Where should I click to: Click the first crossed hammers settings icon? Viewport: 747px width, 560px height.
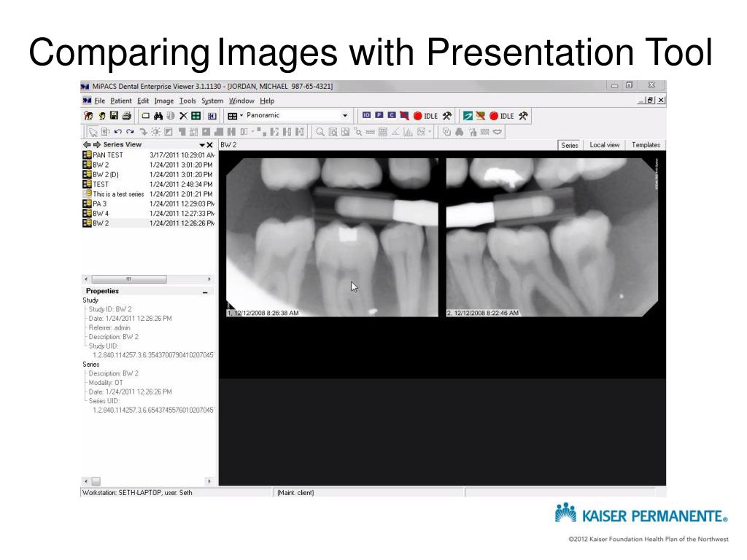[447, 116]
